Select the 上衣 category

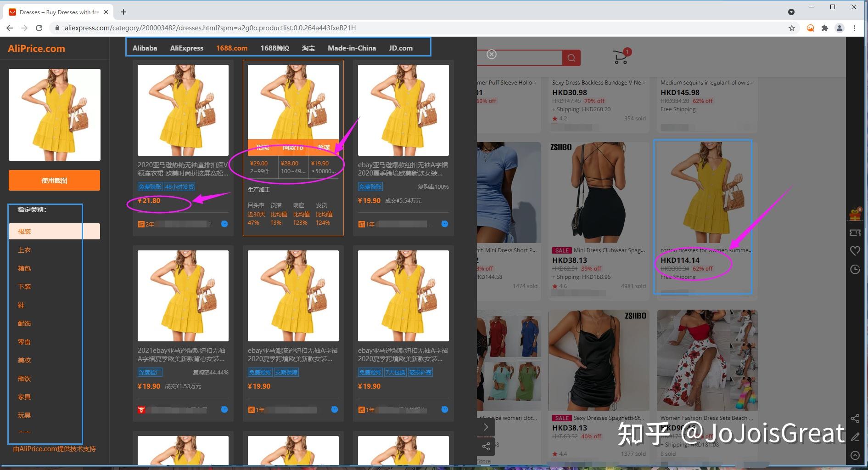(24, 250)
